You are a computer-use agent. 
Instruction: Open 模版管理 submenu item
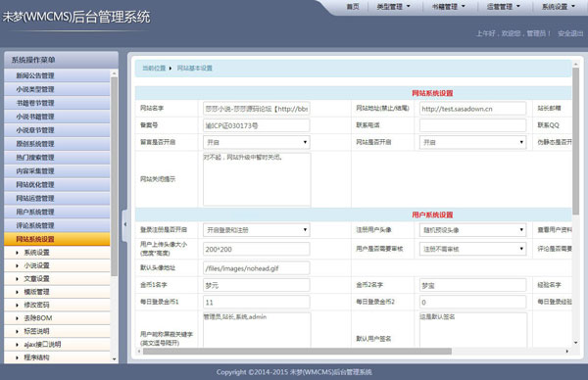tap(57, 292)
